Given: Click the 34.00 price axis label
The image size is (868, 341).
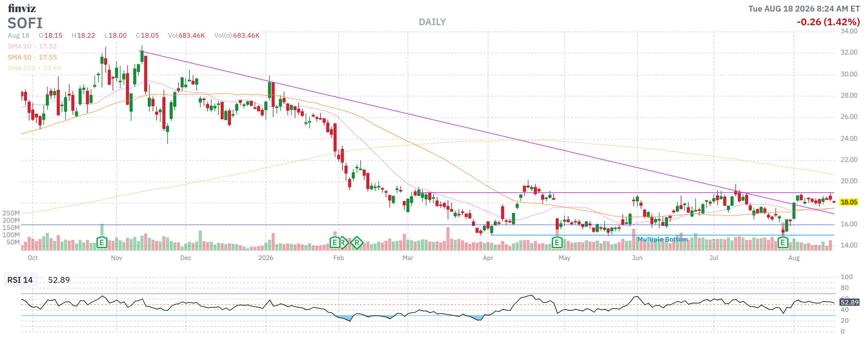Looking at the screenshot, I should [x=849, y=31].
